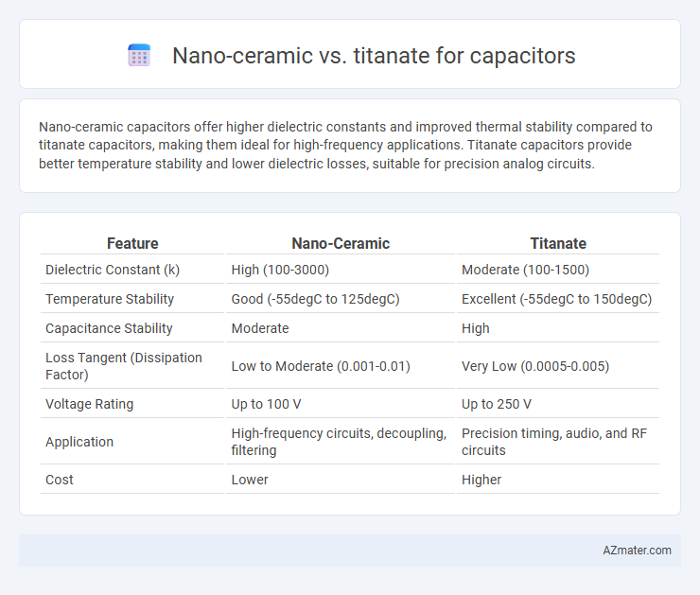Click the 'Feature' column header
The width and height of the screenshot is (700, 595).
(132, 243)
